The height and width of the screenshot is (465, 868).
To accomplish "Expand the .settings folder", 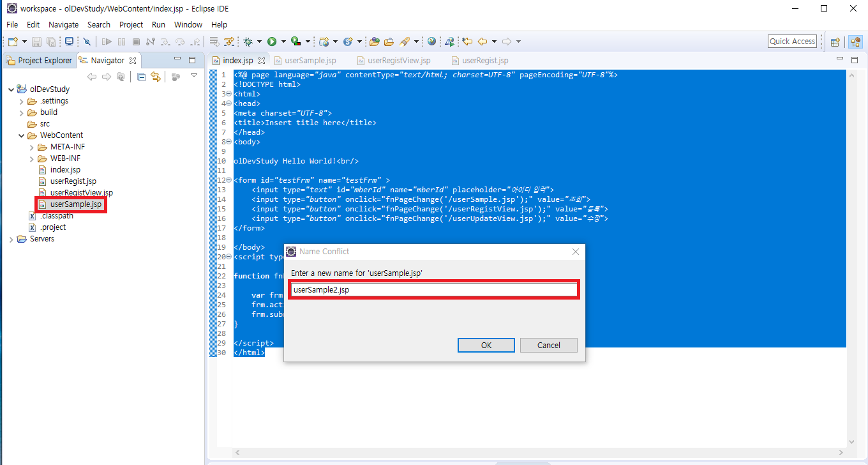I will [x=22, y=101].
